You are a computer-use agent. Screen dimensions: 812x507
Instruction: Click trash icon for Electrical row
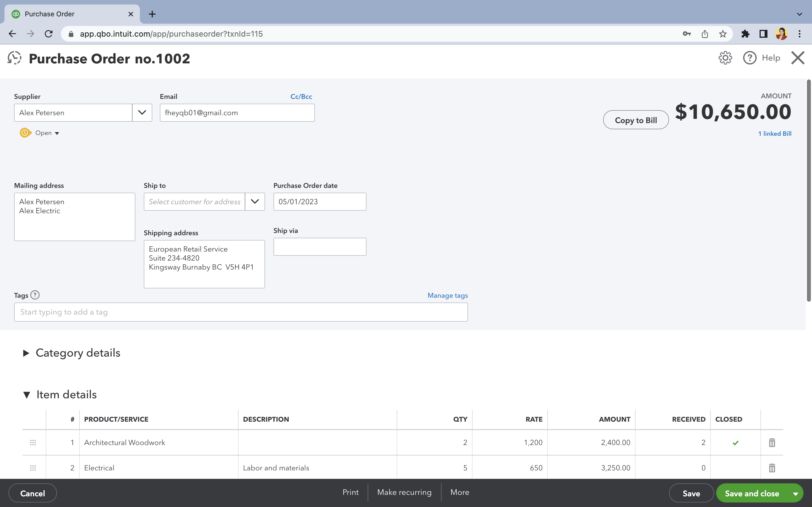pos(772,468)
